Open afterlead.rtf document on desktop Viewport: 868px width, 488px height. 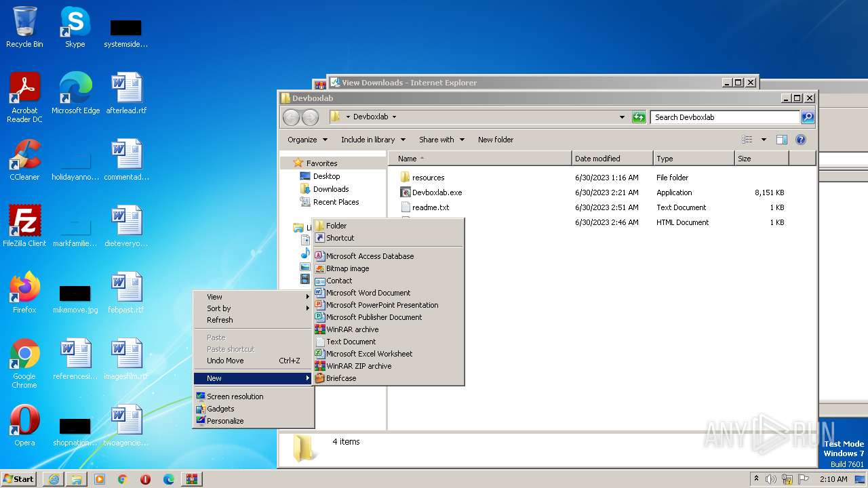[x=126, y=94]
